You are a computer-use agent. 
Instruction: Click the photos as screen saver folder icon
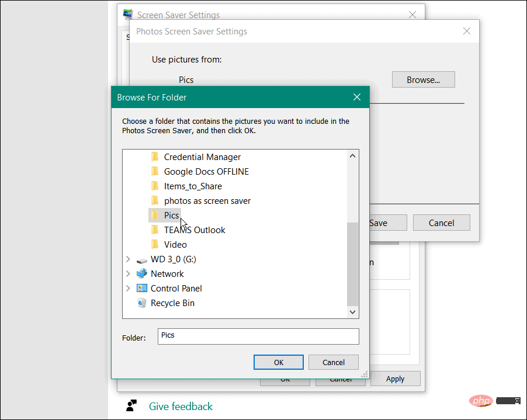(155, 200)
